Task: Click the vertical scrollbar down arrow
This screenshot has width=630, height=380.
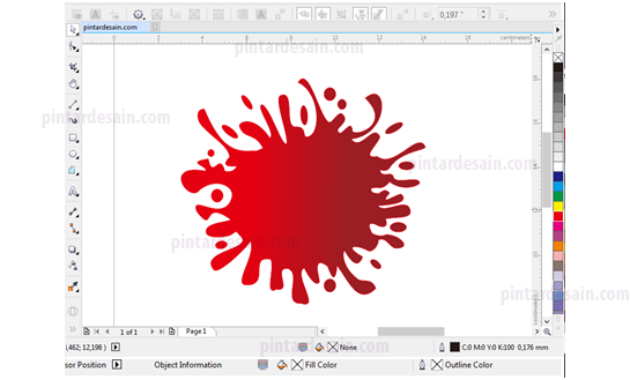Action: (x=546, y=321)
